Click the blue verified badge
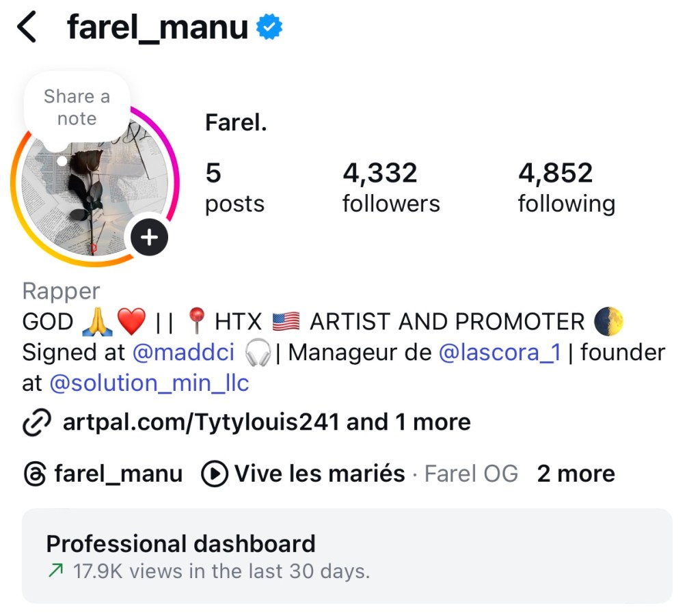700x615 pixels. 269,28
